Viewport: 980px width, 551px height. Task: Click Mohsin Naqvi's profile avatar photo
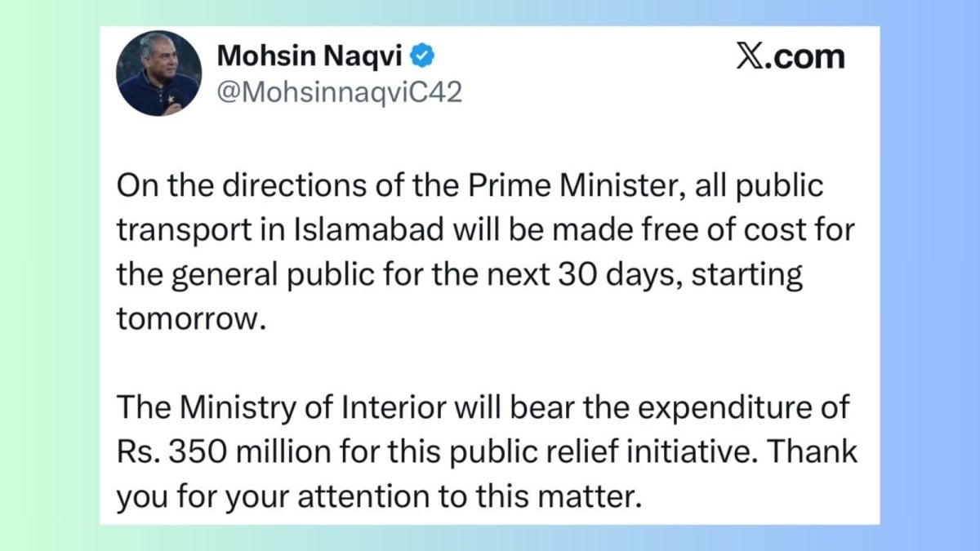[160, 73]
